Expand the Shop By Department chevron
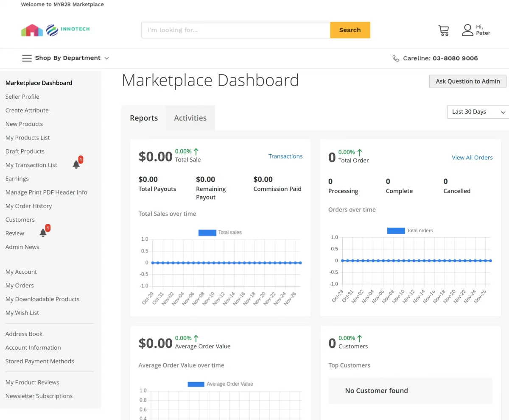This screenshot has height=420, width=509. 106,58
